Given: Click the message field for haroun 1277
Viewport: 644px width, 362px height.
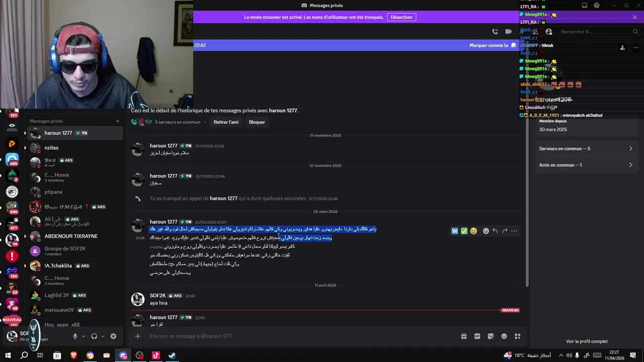Looking at the screenshot, I should tap(302, 336).
